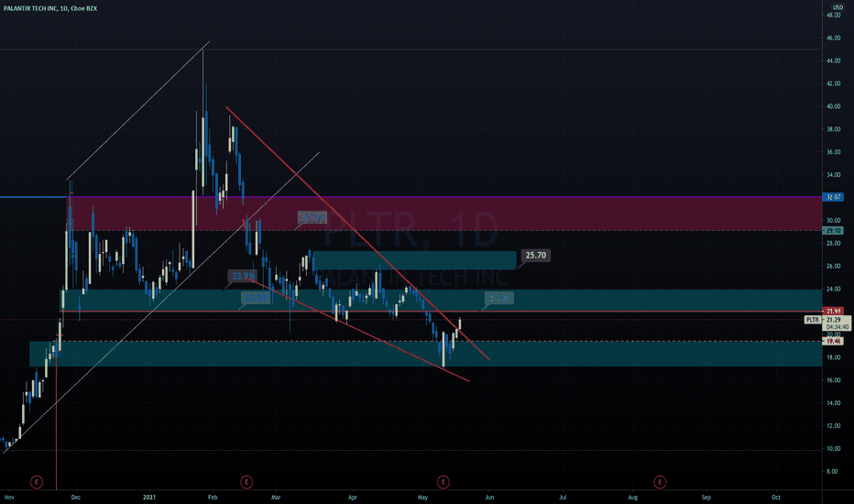Click the 12.00 price scale value

(x=833, y=426)
